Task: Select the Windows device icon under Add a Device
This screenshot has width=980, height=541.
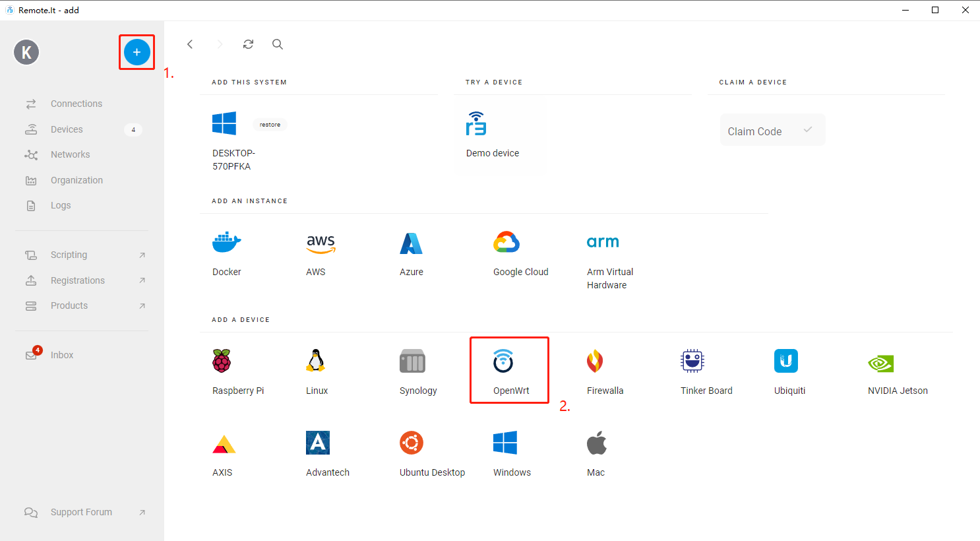Action: point(505,443)
